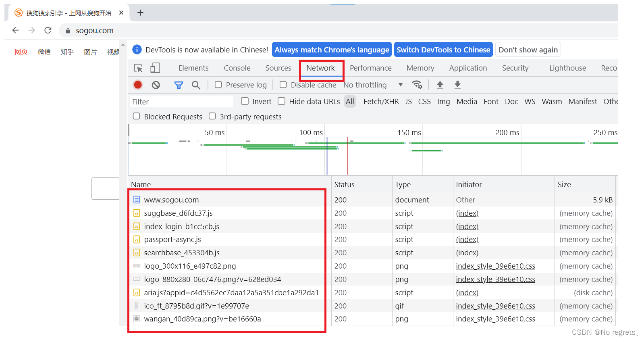This screenshot has width=644, height=340.
Task: Filter requests by Manifest type
Action: [x=583, y=102]
